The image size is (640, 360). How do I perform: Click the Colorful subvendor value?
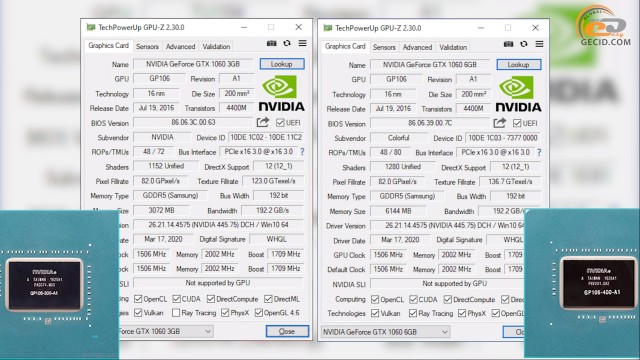click(399, 138)
